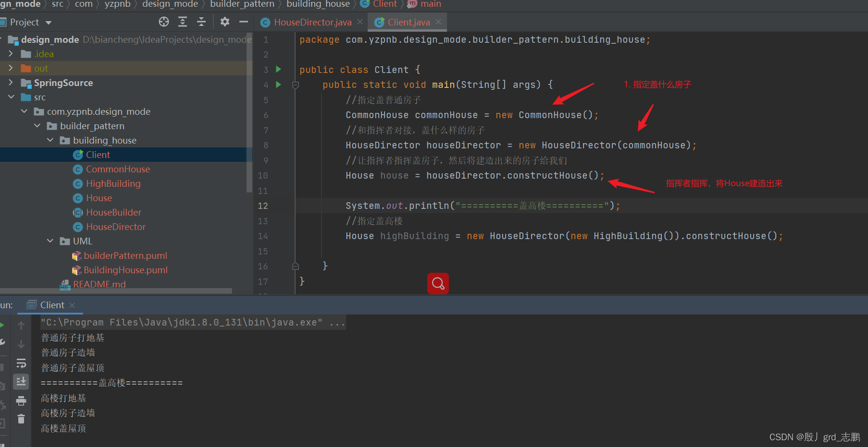Click building_house breadcrumb
868x447 pixels.
click(x=318, y=4)
